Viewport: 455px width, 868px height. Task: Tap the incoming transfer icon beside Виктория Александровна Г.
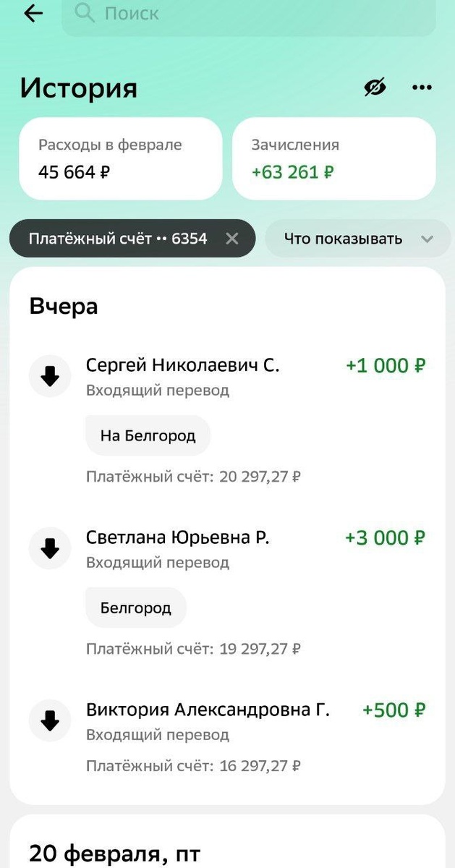tap(49, 720)
